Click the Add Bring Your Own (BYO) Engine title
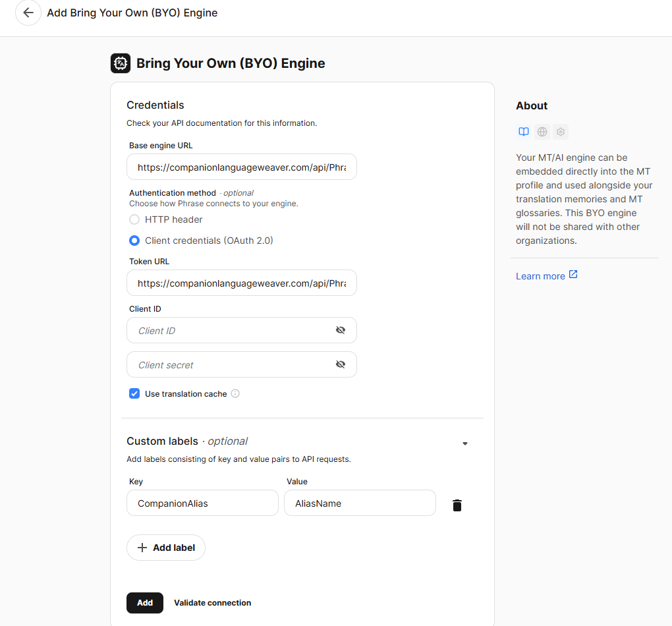 132,13
